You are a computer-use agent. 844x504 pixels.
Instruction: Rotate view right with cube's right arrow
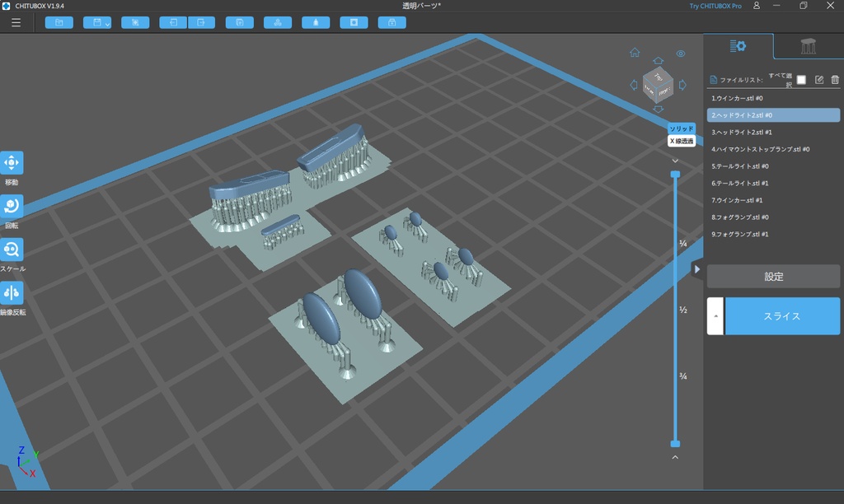682,85
